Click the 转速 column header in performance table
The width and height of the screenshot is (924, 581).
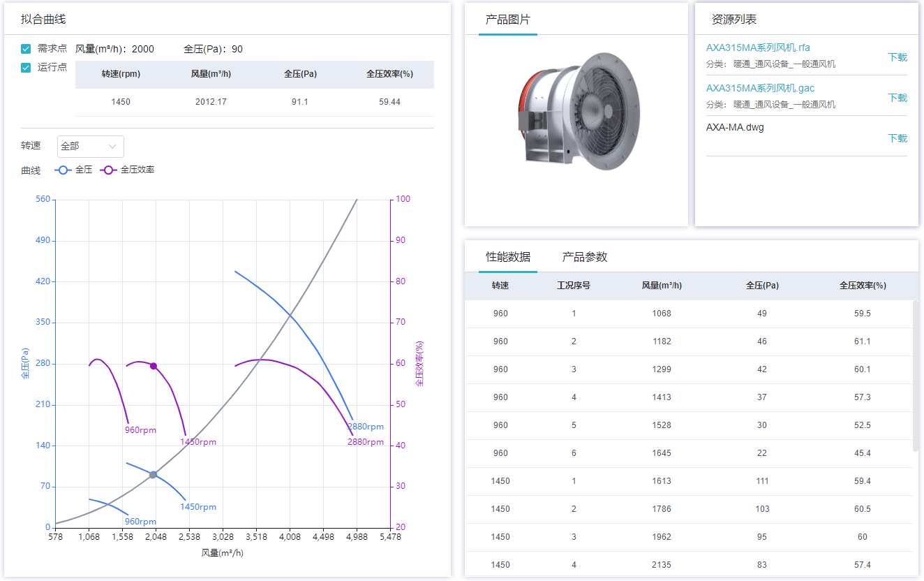[x=500, y=286]
